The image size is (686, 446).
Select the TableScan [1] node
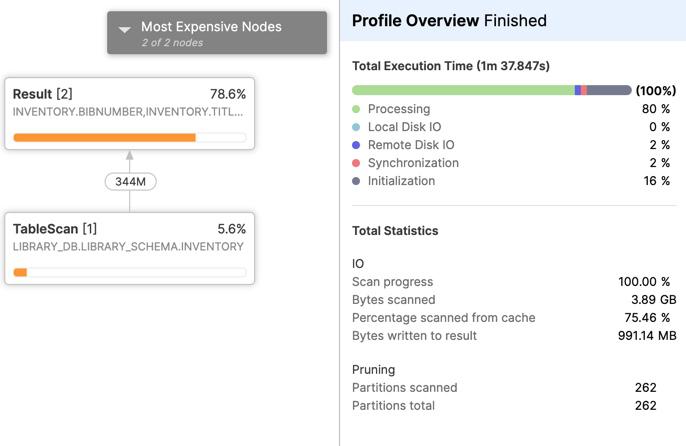coord(129,247)
